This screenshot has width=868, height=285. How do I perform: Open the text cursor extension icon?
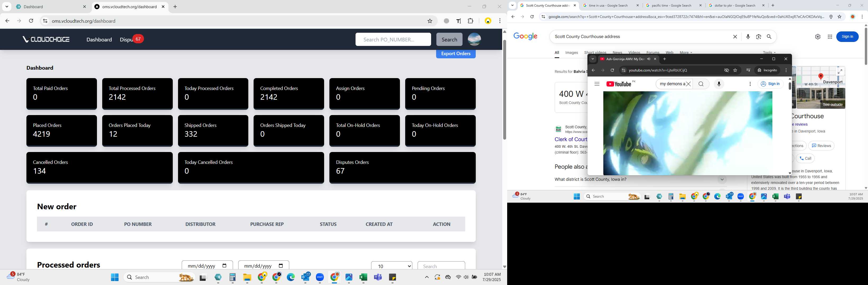459,21
